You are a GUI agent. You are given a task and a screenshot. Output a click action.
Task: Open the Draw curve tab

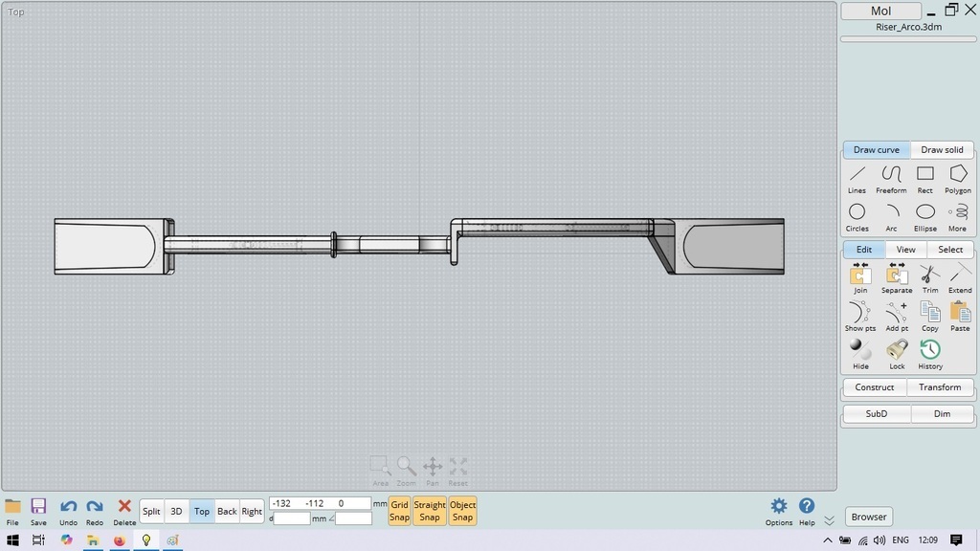[877, 150]
